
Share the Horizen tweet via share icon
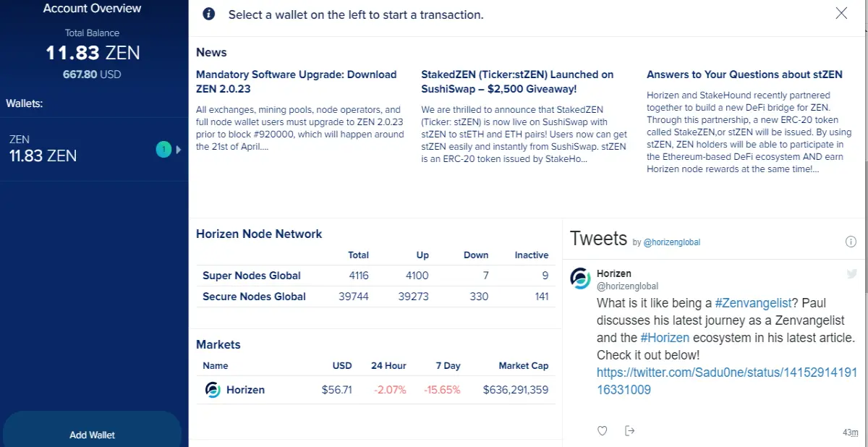pos(629,431)
